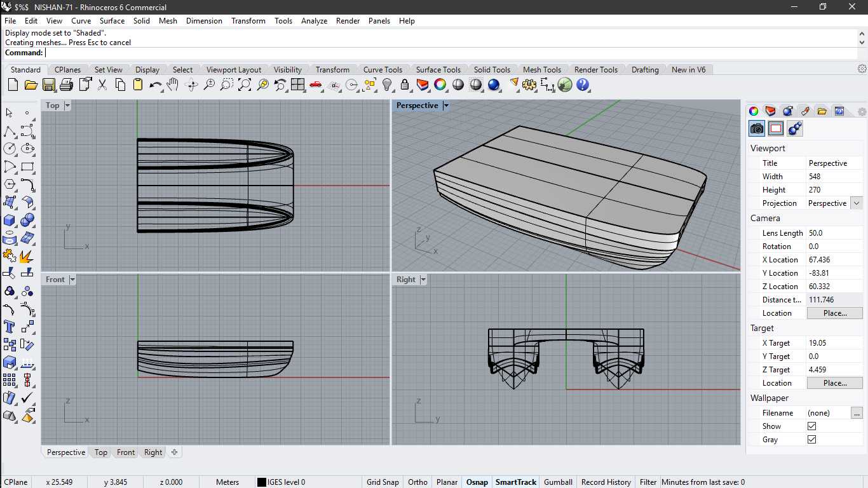Toggle the wallpaper Gray checkbox
Image resolution: width=868 pixels, height=488 pixels.
tap(811, 440)
